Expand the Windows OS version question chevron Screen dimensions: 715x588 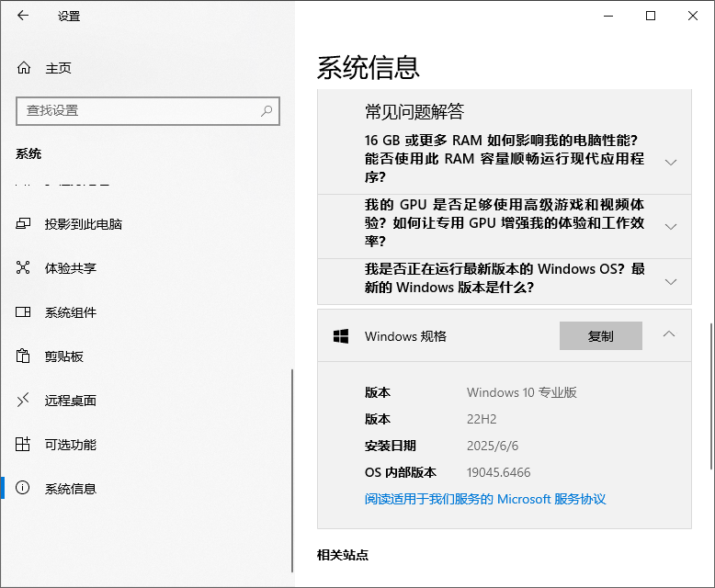click(671, 282)
